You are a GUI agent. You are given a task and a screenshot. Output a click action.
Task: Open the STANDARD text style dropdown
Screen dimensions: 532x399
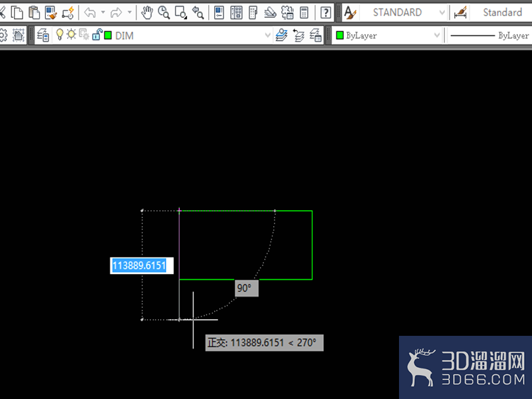[442, 13]
